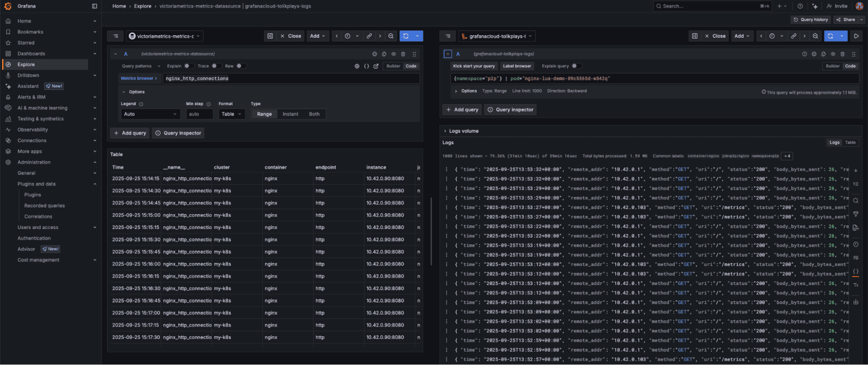This screenshot has width=868, height=365.
Task: Close the left victoriametrics pane
Action: (x=290, y=36)
